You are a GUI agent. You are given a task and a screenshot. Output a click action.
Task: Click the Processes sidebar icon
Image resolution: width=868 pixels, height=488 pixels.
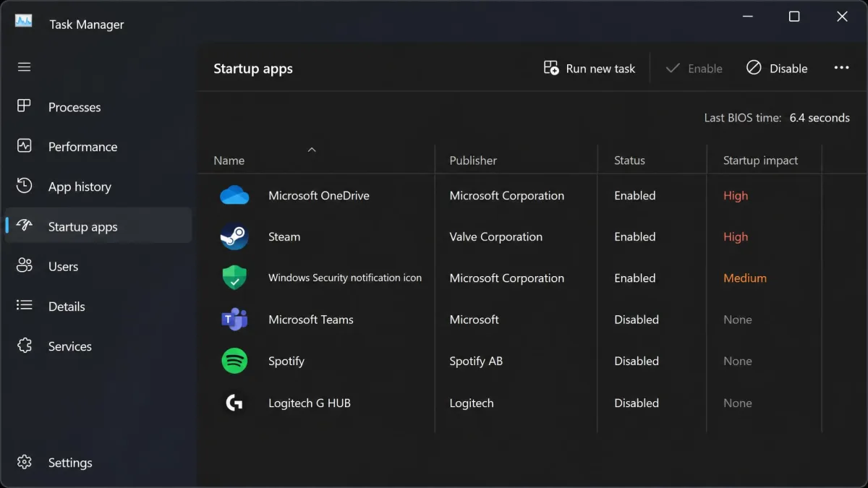tap(24, 106)
